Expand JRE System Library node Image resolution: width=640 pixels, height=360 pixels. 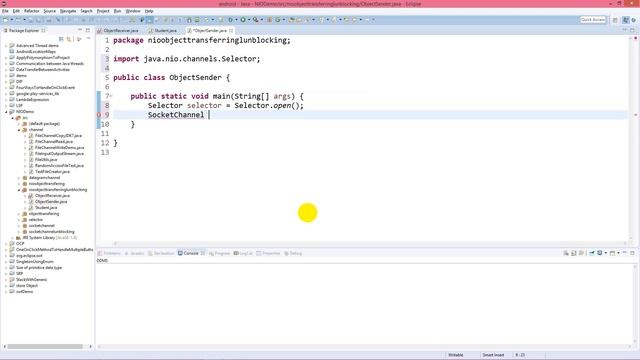(x=13, y=238)
